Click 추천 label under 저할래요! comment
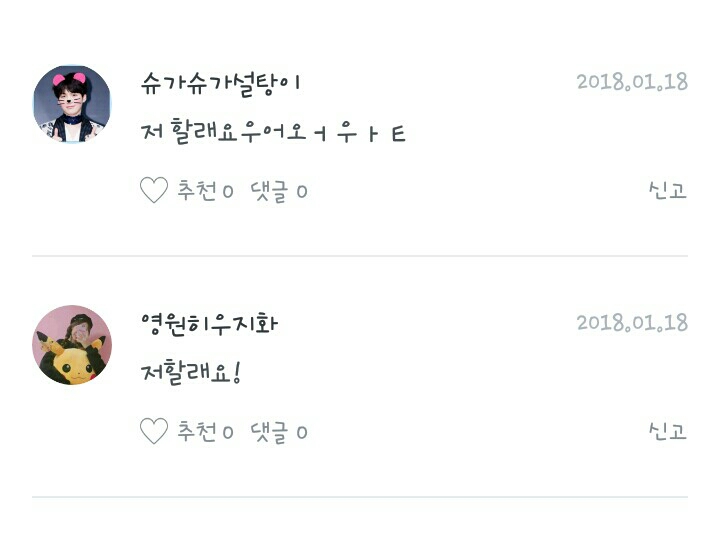Viewport: 720px width, 540px height. point(197,431)
